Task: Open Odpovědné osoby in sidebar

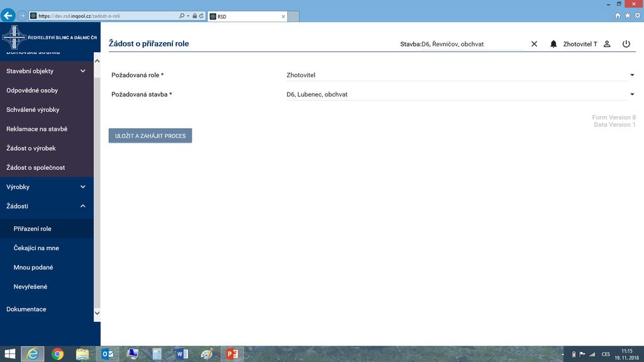Action: tap(47, 90)
